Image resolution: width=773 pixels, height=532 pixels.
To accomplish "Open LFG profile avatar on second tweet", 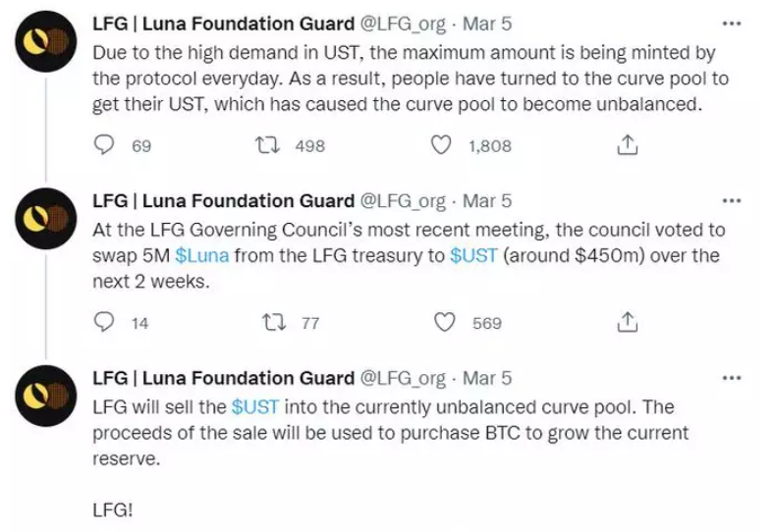I will [46, 219].
